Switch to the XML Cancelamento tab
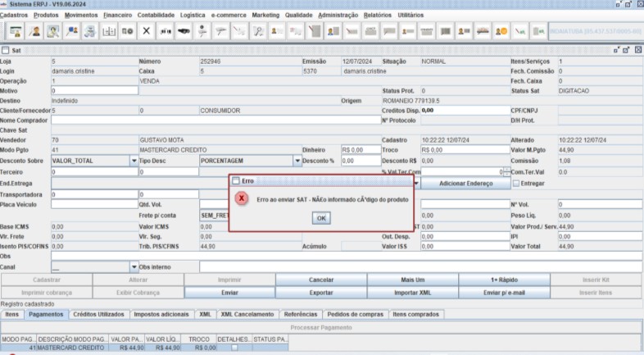644x355 pixels. pos(247,314)
